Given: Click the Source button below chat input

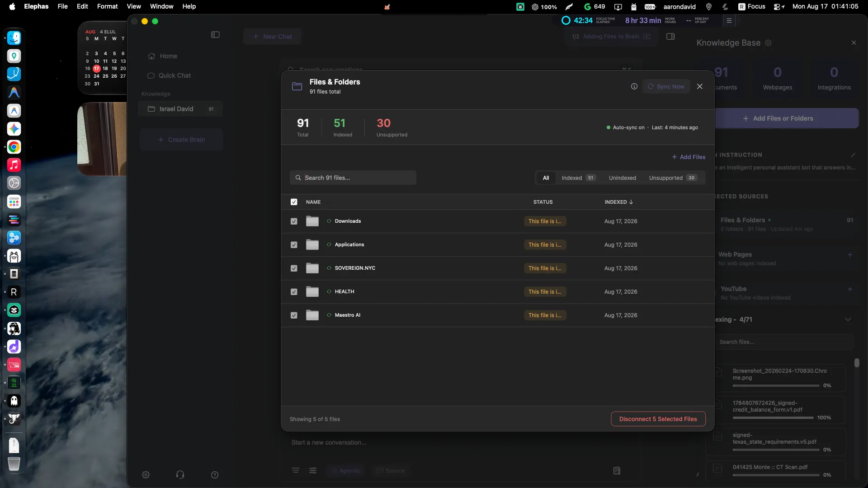Looking at the screenshot, I should [390, 470].
